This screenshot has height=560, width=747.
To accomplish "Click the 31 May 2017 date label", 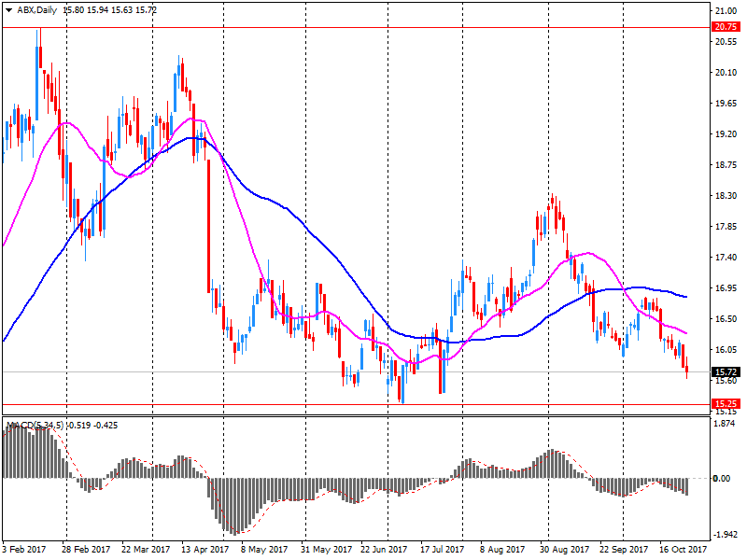I will coord(326,550).
